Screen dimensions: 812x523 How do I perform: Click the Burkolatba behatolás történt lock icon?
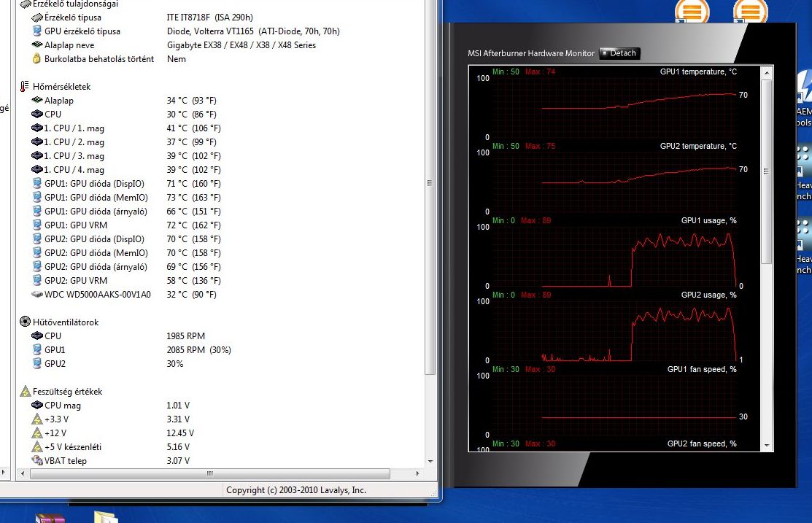coord(36,58)
